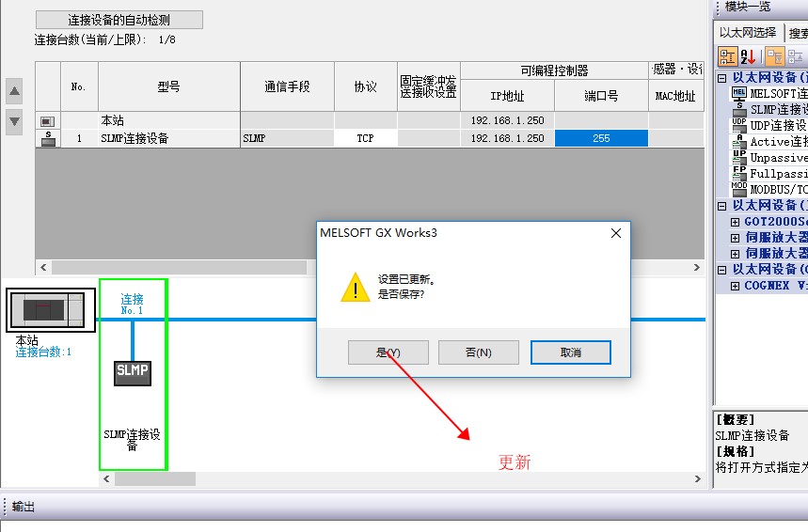
Task: Click the 连接 No.1 label in diagram
Action: click(x=132, y=304)
